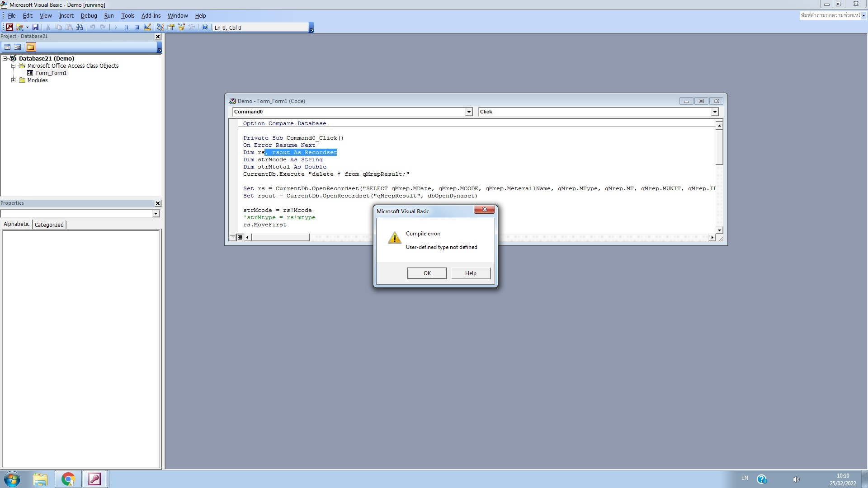Click the Find binoculars icon
868x488 pixels.
80,28
